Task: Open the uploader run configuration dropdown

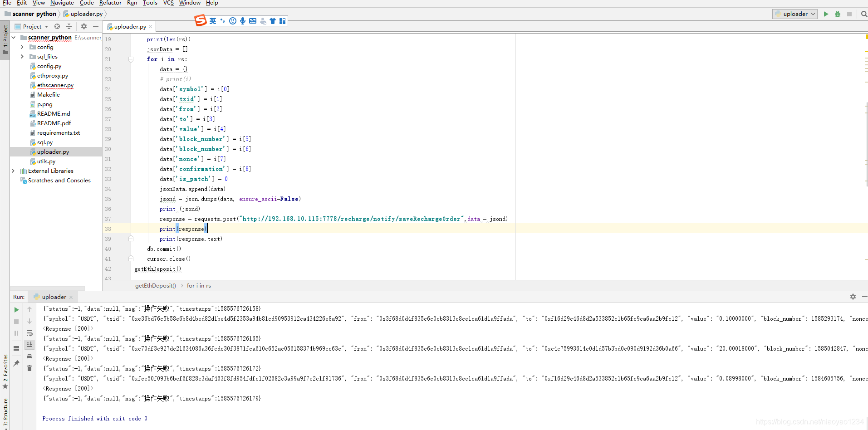Action: pos(795,14)
